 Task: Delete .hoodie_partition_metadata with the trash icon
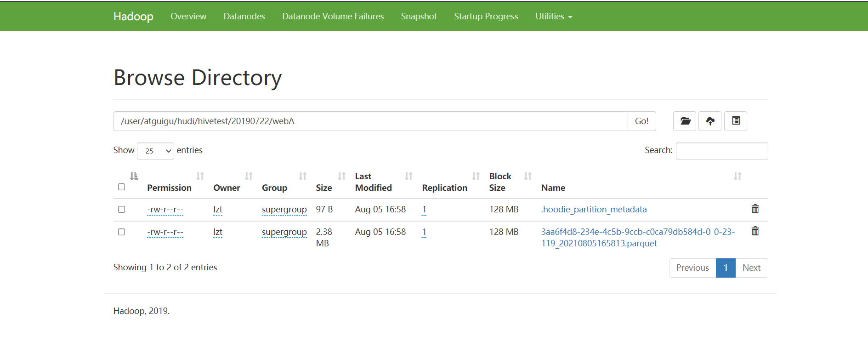coord(755,209)
